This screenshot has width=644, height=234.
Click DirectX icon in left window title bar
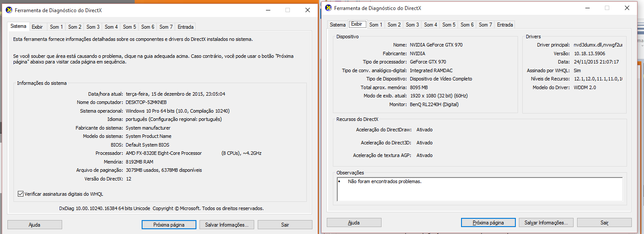pos(9,10)
